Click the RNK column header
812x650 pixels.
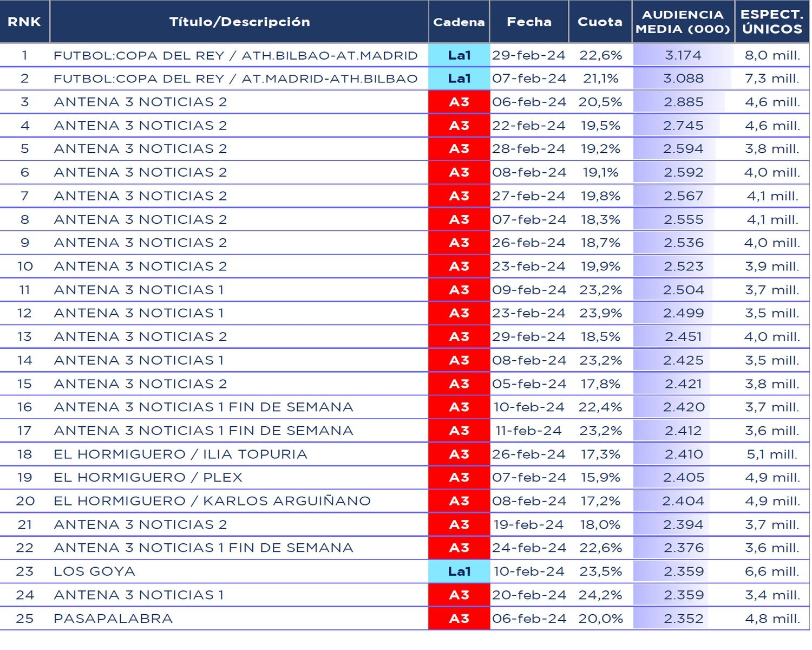(24, 22)
